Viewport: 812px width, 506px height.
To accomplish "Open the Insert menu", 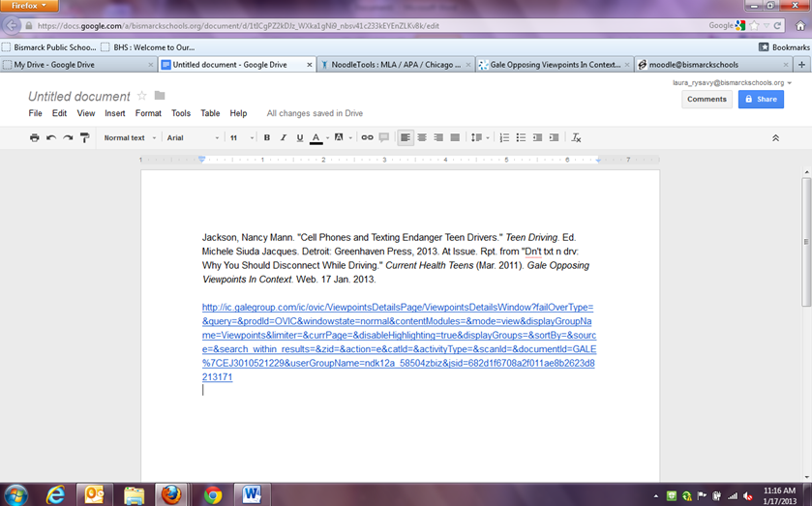I will click(x=114, y=113).
